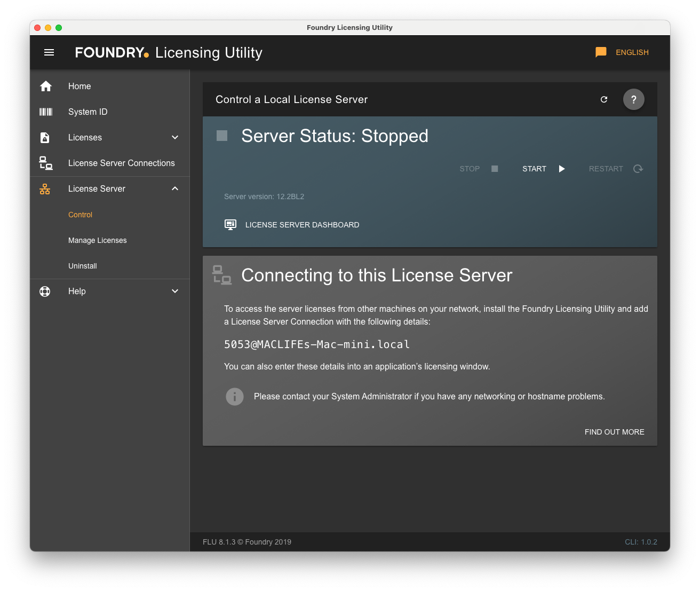The height and width of the screenshot is (591, 700).
Task: Click the System ID barcode icon
Action: (x=46, y=112)
